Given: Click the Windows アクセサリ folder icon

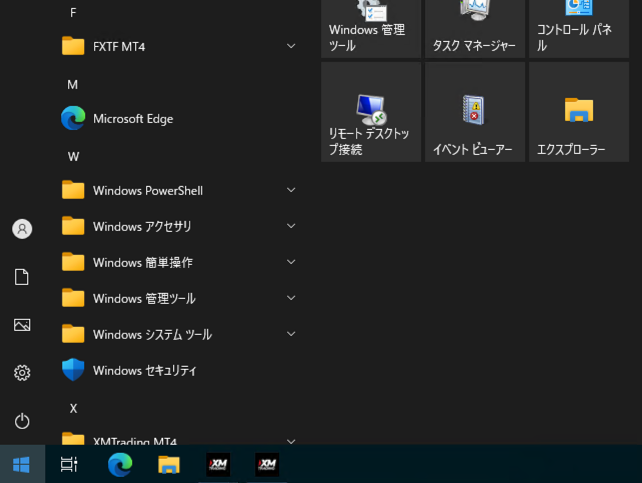Looking at the screenshot, I should pyautogui.click(x=73, y=226).
